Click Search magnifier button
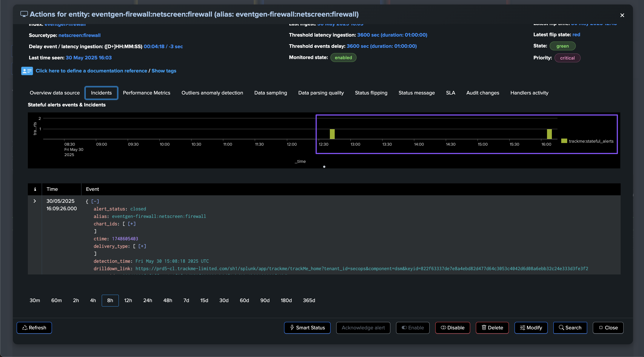This screenshot has width=644, height=357. [570, 327]
